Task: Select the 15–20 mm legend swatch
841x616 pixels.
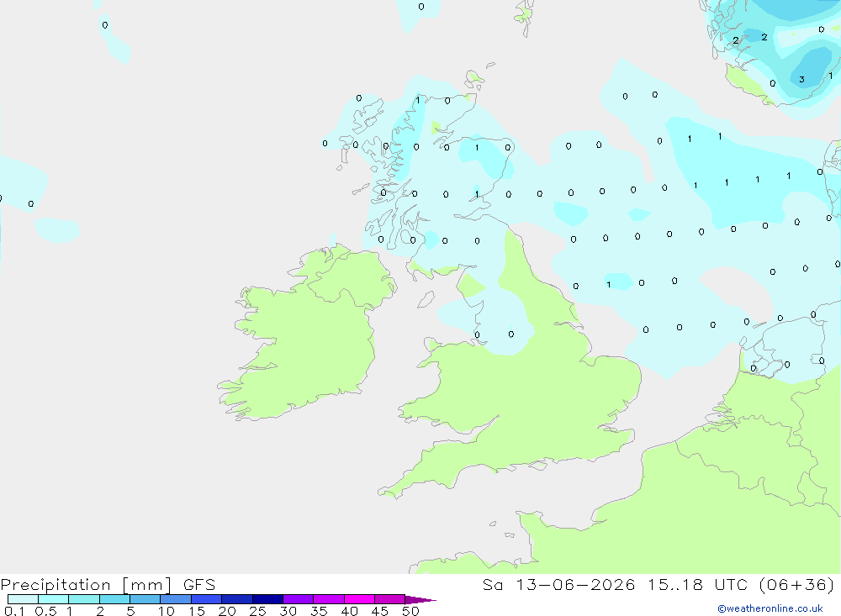Action: coord(207,599)
